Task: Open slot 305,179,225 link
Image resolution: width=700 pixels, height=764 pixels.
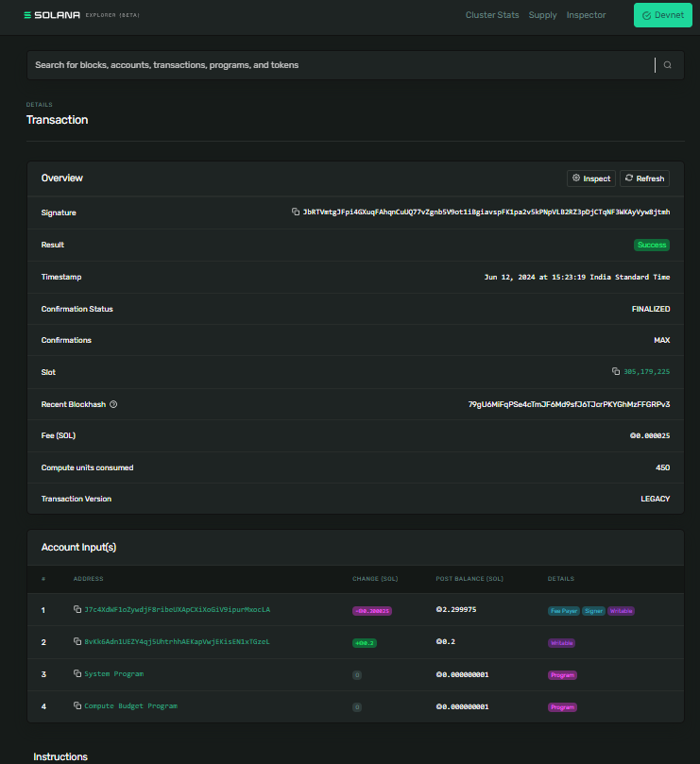Action: click(646, 372)
